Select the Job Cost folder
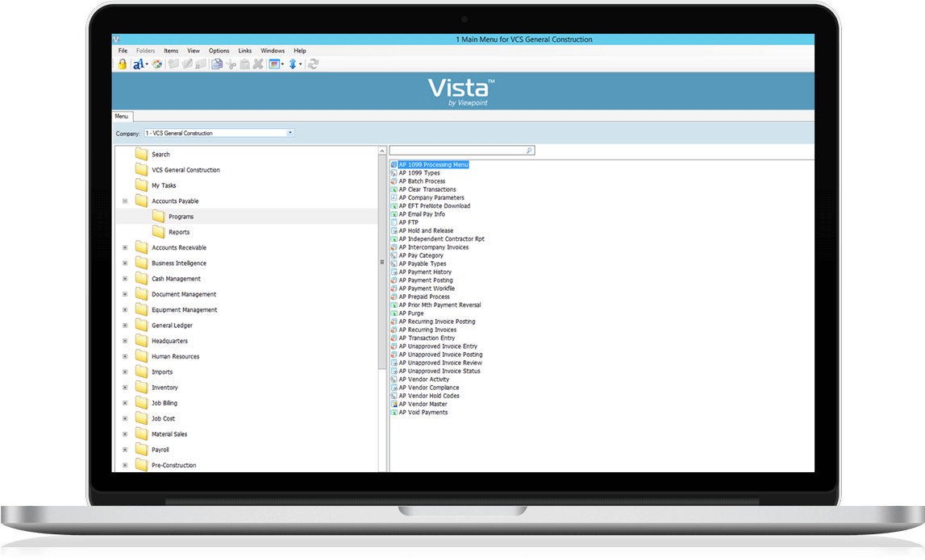 164,418
